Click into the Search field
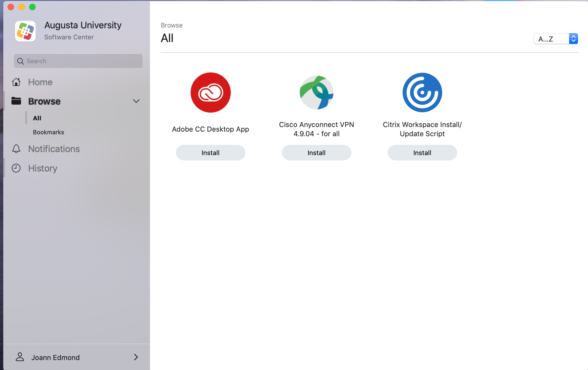The image size is (588, 370). (78, 61)
